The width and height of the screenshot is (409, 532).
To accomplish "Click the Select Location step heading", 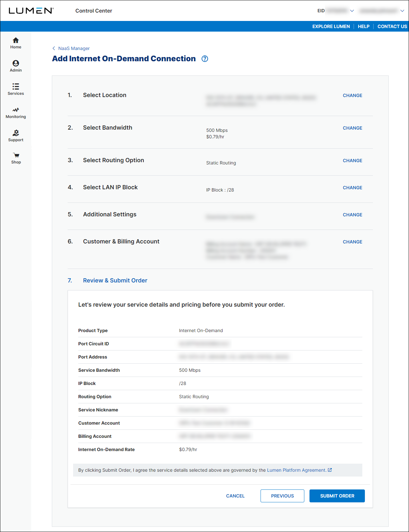I will click(x=105, y=95).
